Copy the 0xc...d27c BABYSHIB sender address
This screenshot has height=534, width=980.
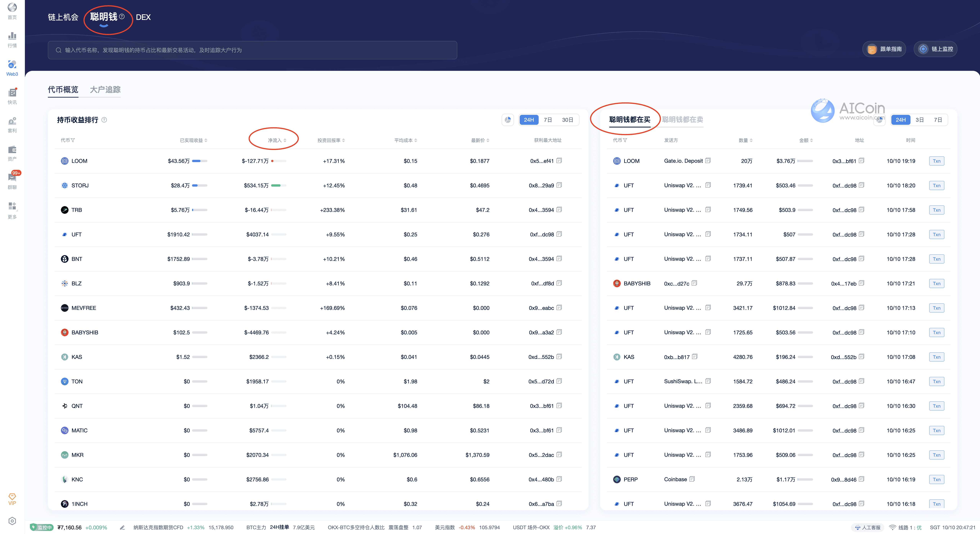pyautogui.click(x=694, y=283)
